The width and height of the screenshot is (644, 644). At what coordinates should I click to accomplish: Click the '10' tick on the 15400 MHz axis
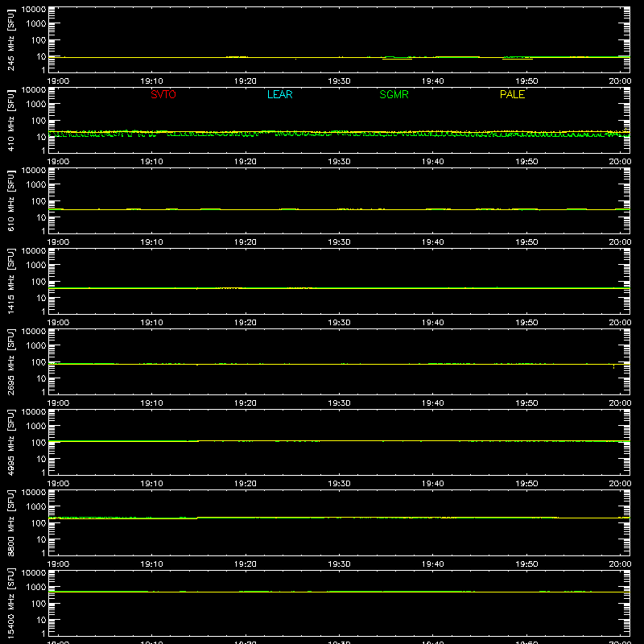pyautogui.click(x=41, y=620)
